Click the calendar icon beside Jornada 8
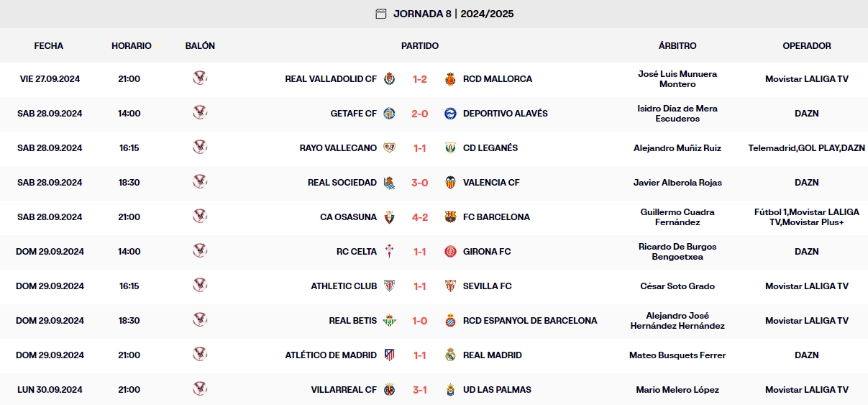Viewport: 868px width, 405px height. 381,14
